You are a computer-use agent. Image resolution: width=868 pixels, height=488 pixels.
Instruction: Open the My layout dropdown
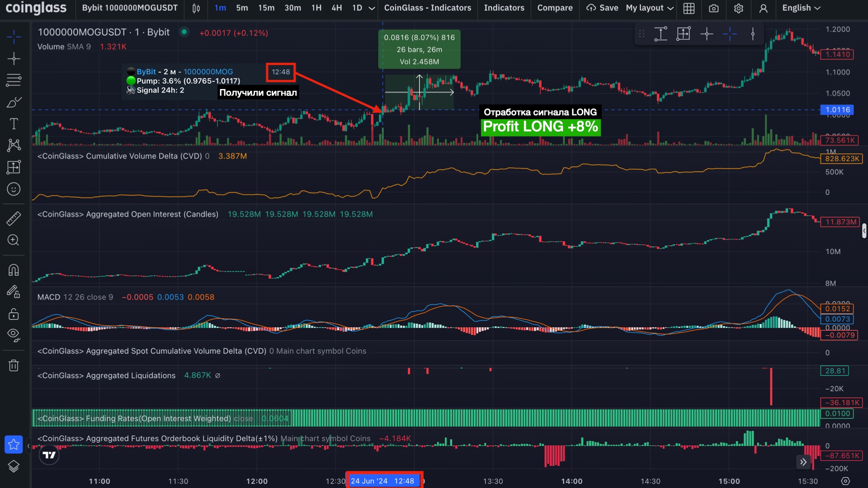[x=650, y=8]
